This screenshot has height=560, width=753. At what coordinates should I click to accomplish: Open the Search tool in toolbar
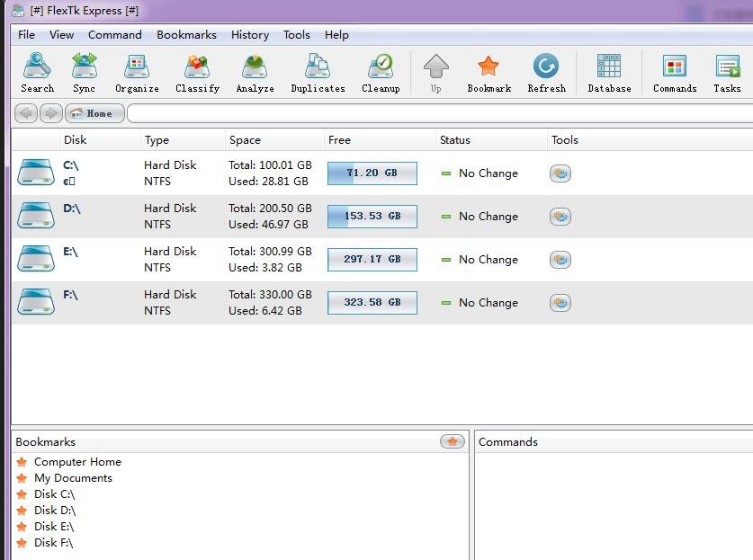coord(37,73)
